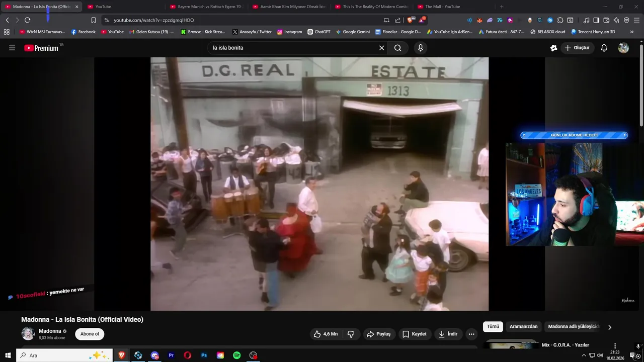Image resolution: width=644 pixels, height=362 pixels.
Task: Open Brave VPN shield icon
Action: 626,20
